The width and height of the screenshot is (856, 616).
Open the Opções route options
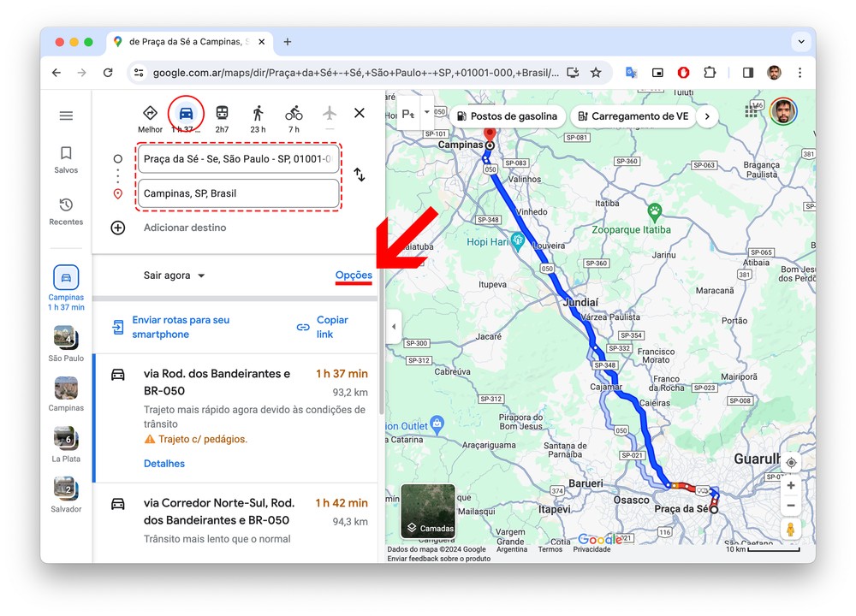[354, 275]
